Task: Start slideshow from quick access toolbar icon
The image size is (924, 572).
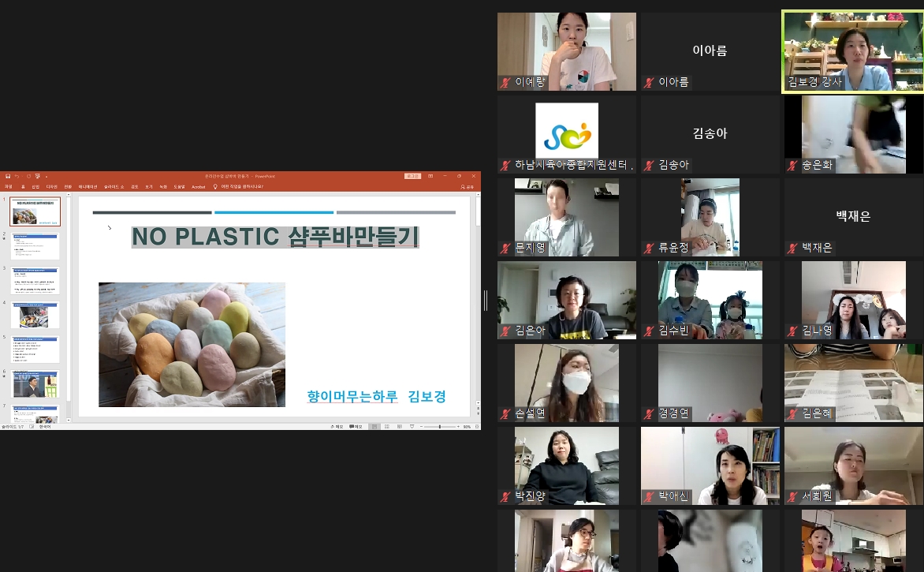Action: 37,176
